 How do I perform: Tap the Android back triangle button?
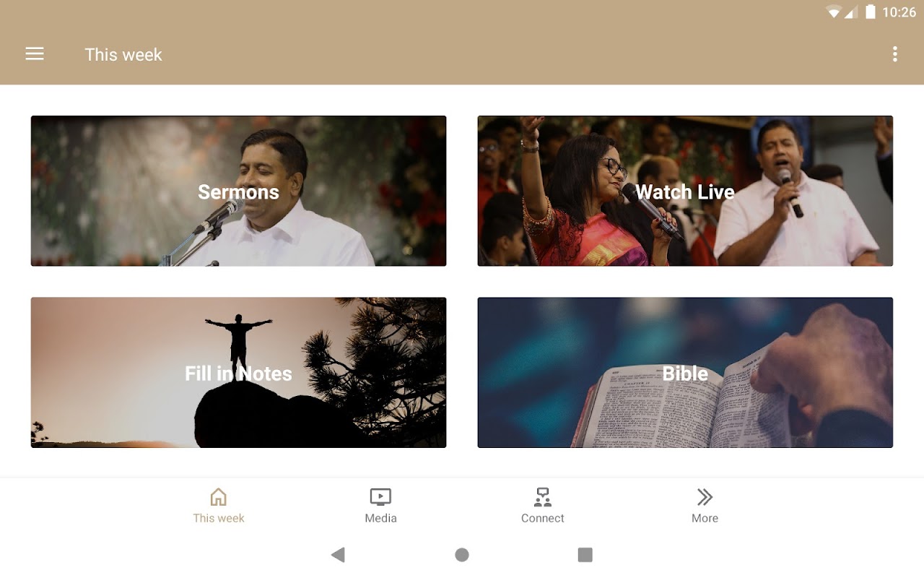338,555
